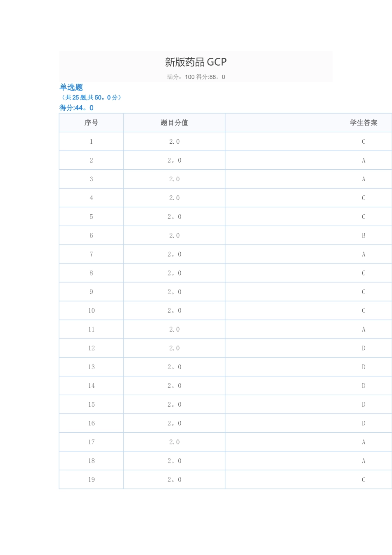Click answer B in row 6

pyautogui.click(x=364, y=235)
